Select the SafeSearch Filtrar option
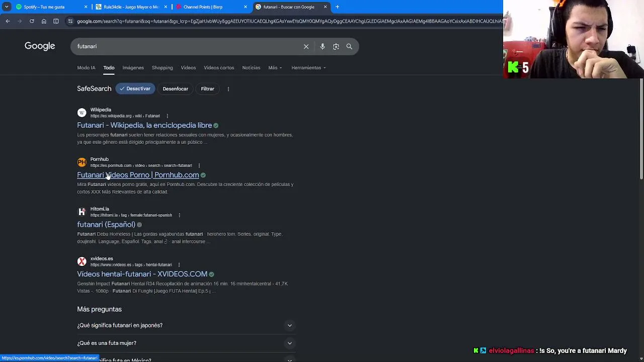 point(207,89)
